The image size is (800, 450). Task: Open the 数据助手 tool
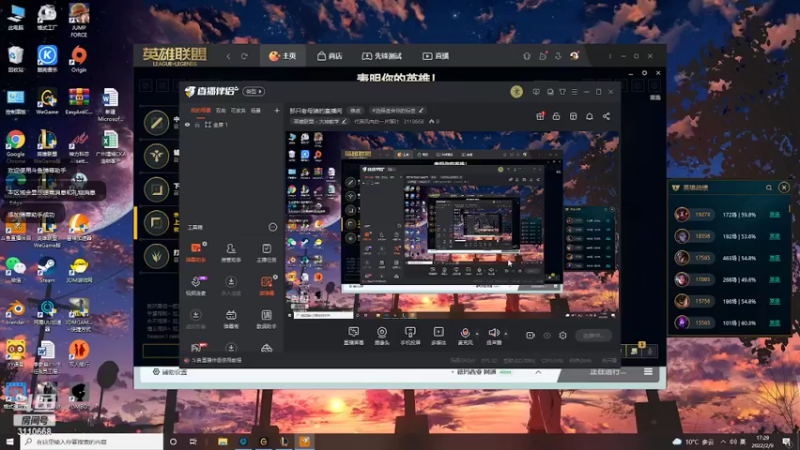[x=266, y=319]
